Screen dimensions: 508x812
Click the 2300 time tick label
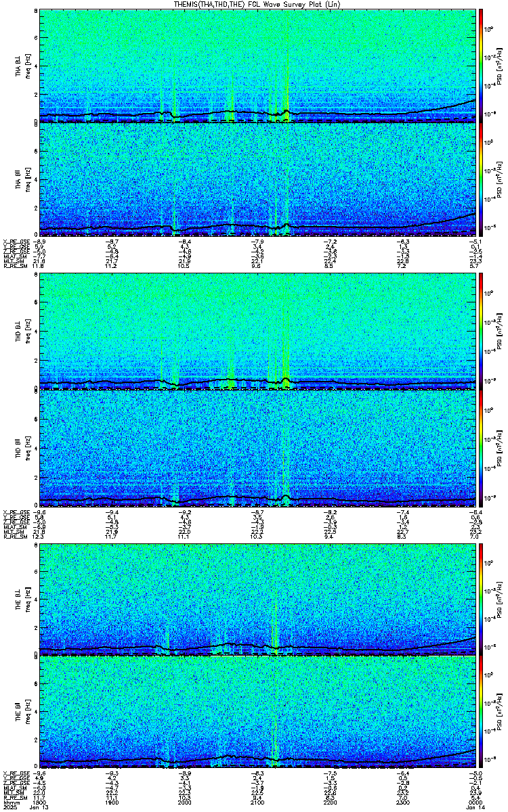404,803
